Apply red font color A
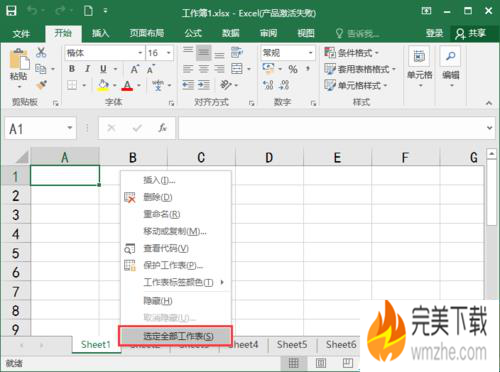 click(x=127, y=86)
